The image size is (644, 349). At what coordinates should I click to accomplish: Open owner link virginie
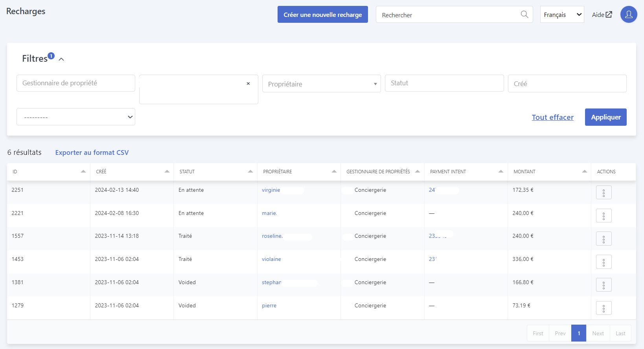click(271, 190)
